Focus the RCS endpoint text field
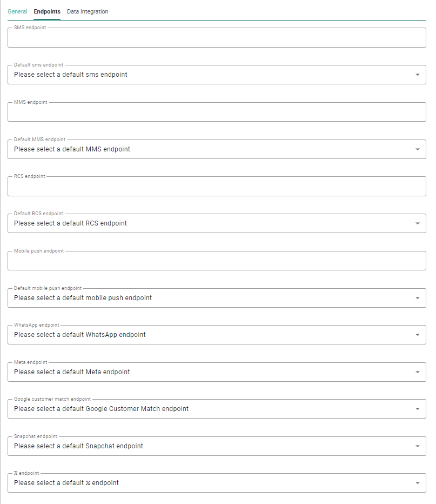Viewport: 436px width, 504px height. pyautogui.click(x=216, y=187)
